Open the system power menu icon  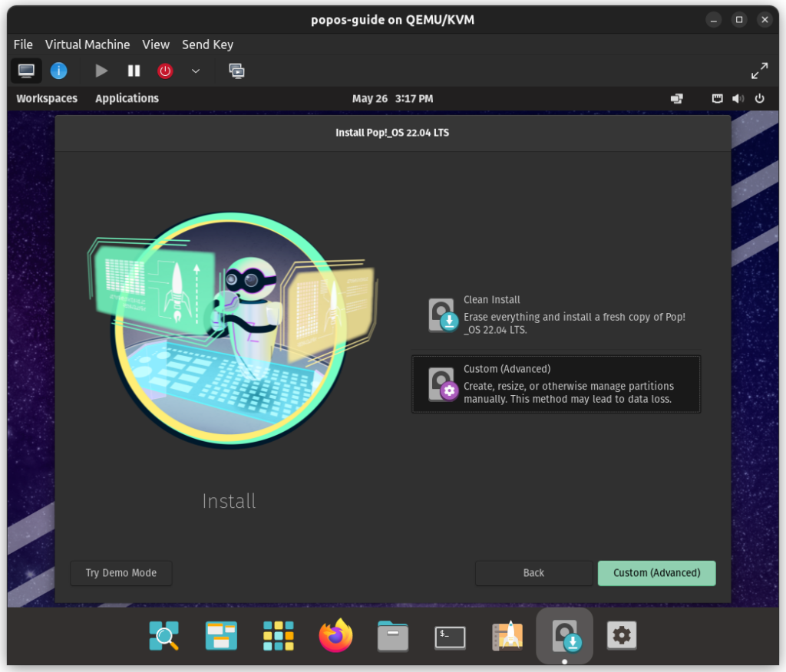pos(759,98)
